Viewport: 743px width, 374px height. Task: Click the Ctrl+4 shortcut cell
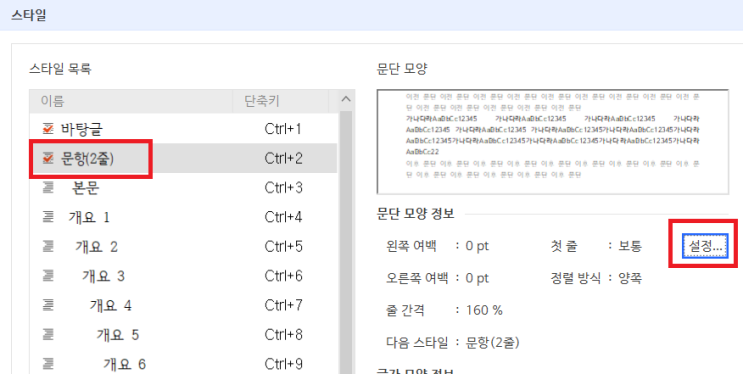283,217
